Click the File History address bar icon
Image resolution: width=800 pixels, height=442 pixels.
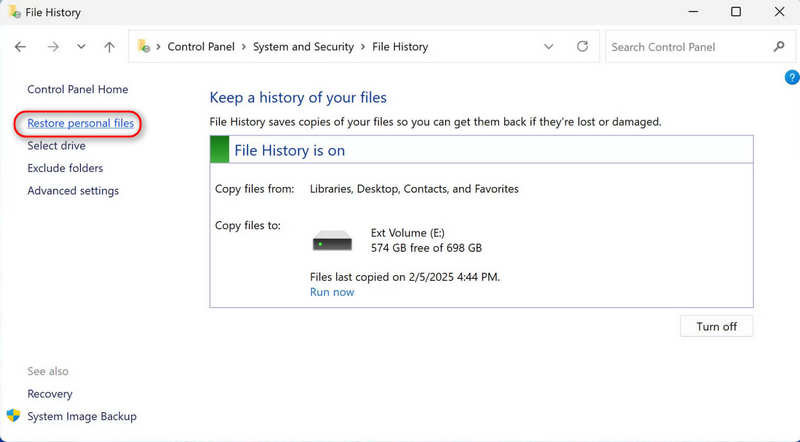point(144,46)
